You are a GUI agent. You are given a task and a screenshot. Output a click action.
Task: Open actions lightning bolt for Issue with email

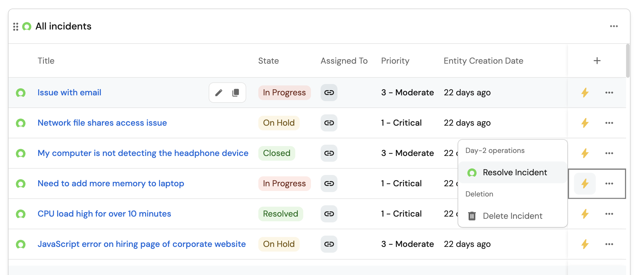point(585,93)
